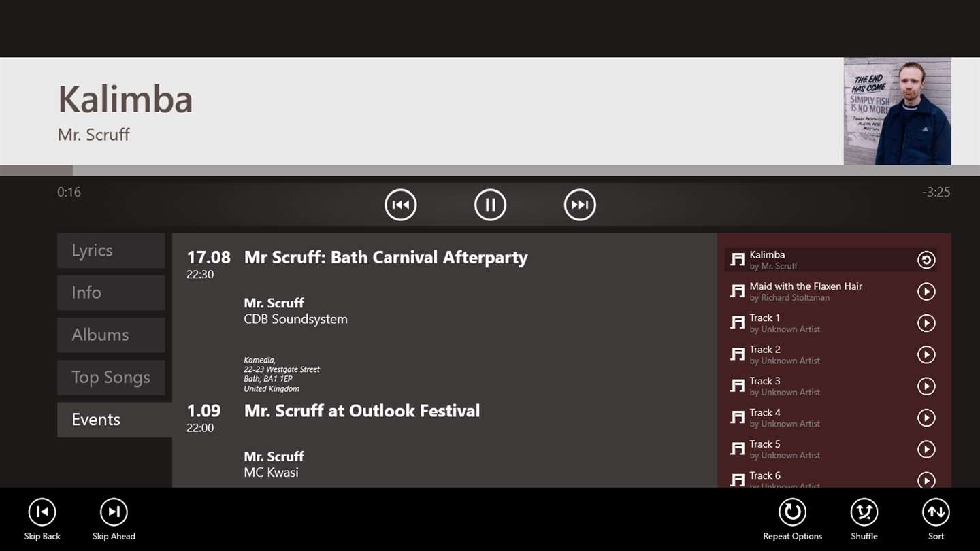Click the replay icon on the Kalimba row

[x=926, y=260]
